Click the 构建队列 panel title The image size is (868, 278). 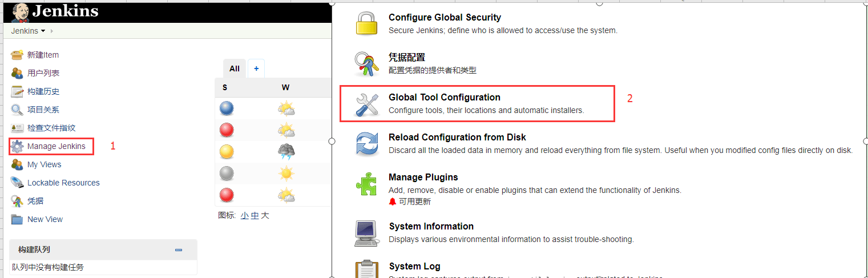[34, 250]
